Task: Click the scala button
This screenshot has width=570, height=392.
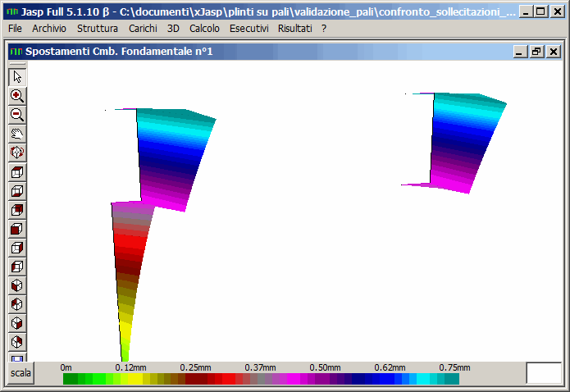Action: (x=21, y=373)
